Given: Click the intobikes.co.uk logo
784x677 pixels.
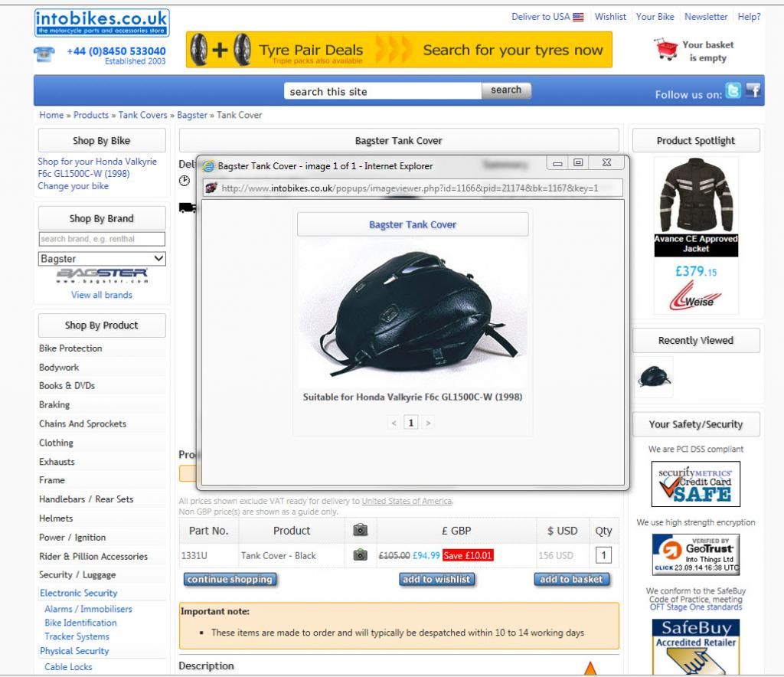Looking at the screenshot, I should coord(102,22).
